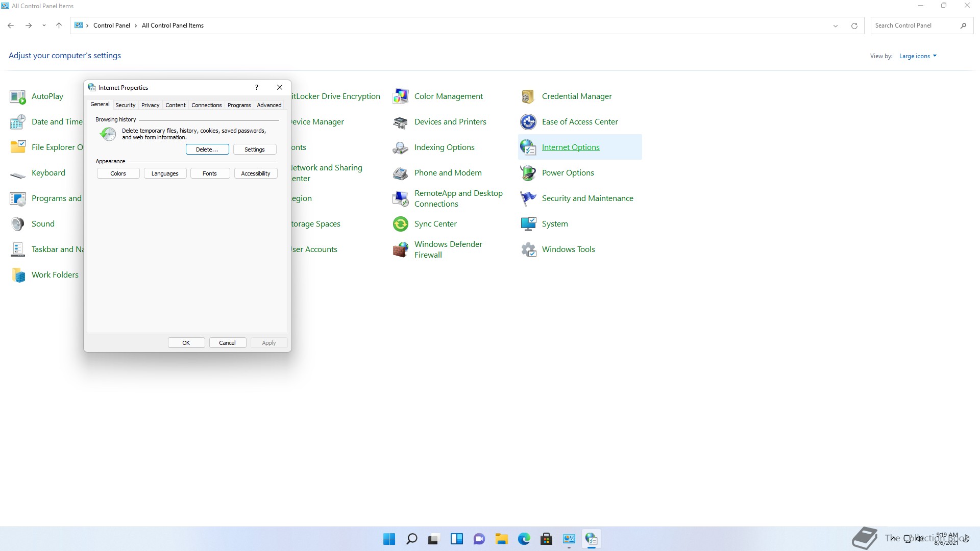This screenshot has width=980, height=551.
Task: Switch to the Security tab
Action: (x=125, y=105)
